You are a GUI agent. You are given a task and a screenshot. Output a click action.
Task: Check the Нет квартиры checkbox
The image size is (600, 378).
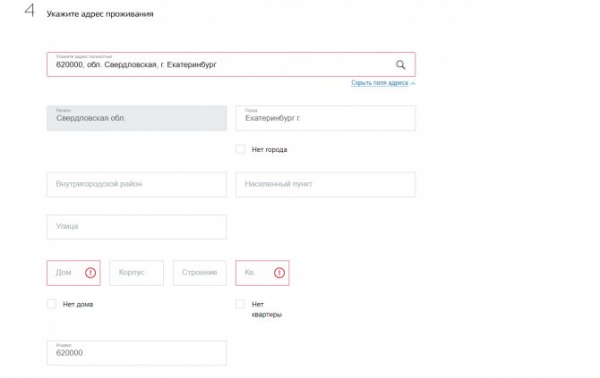[240, 304]
